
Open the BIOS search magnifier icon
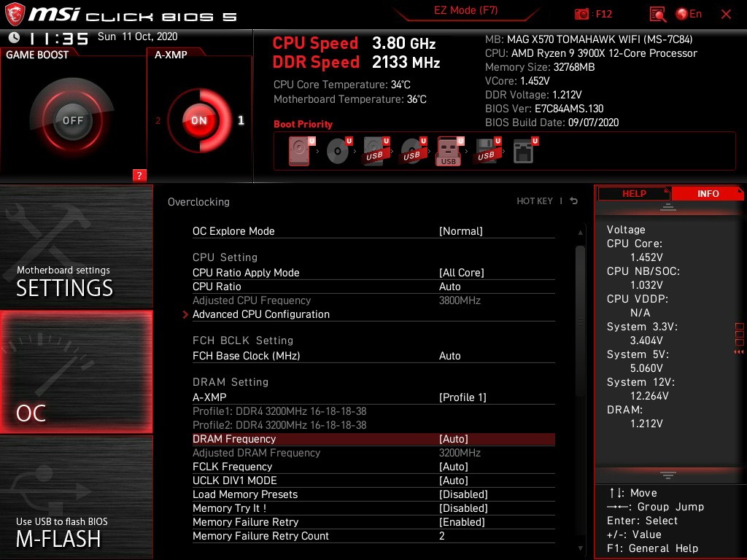click(657, 15)
